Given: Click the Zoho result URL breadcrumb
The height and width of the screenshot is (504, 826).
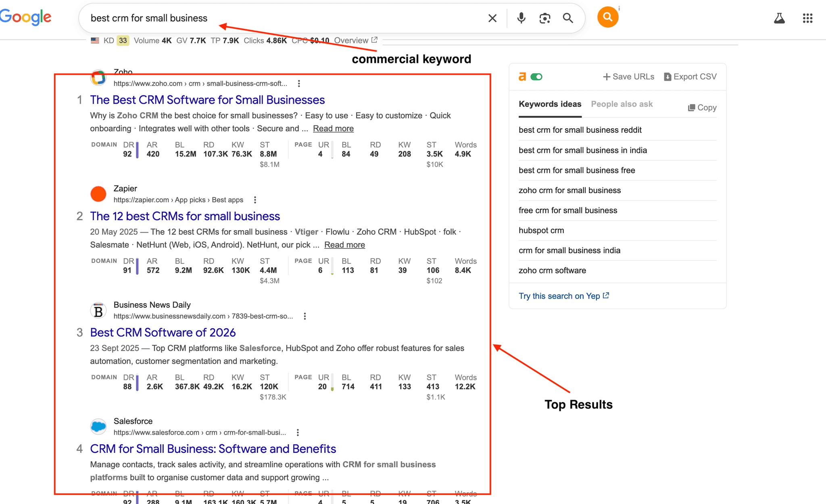Looking at the screenshot, I should click(x=200, y=83).
